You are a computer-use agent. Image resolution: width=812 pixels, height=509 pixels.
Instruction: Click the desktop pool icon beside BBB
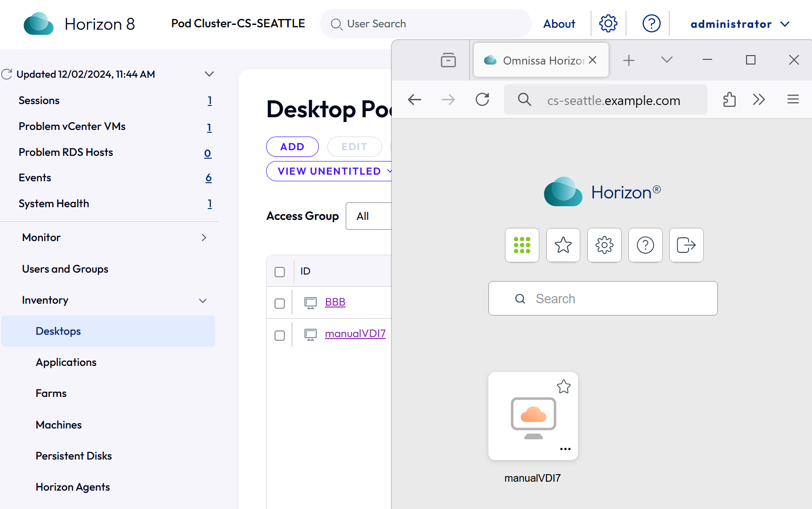(x=310, y=303)
